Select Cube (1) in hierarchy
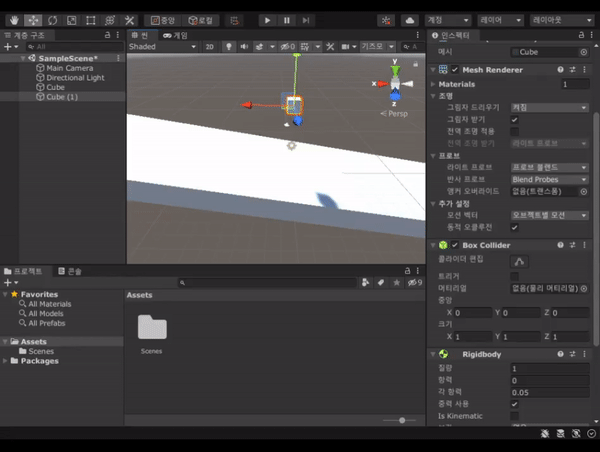 (62, 97)
